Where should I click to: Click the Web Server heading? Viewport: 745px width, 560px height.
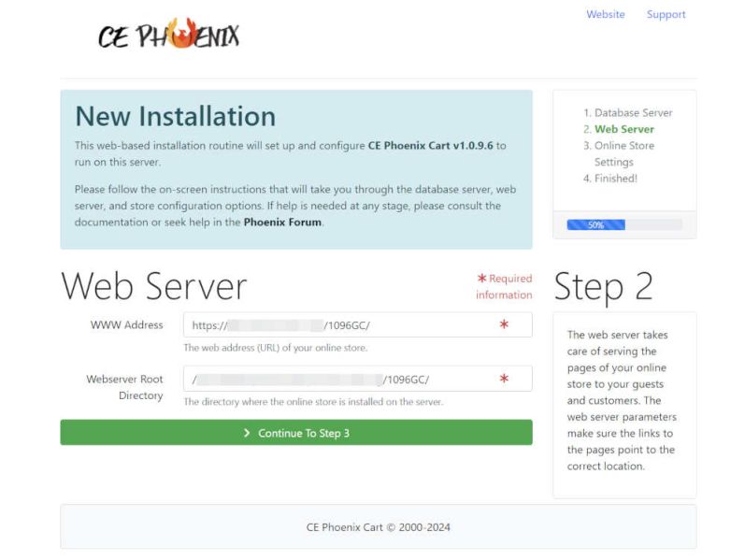(x=154, y=286)
